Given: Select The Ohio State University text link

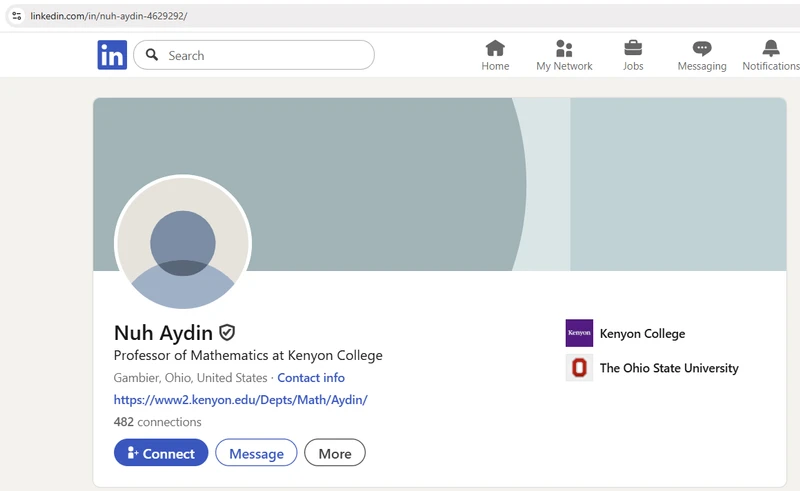Looking at the screenshot, I should 669,368.
